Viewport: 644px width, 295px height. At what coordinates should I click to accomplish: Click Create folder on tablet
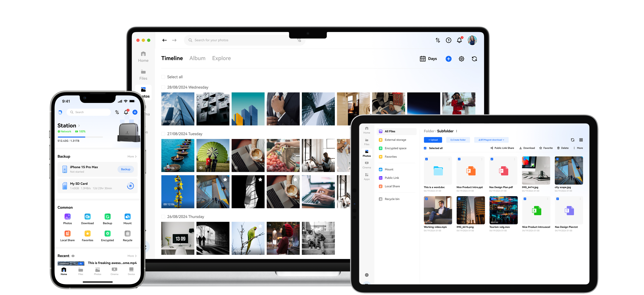pos(458,140)
